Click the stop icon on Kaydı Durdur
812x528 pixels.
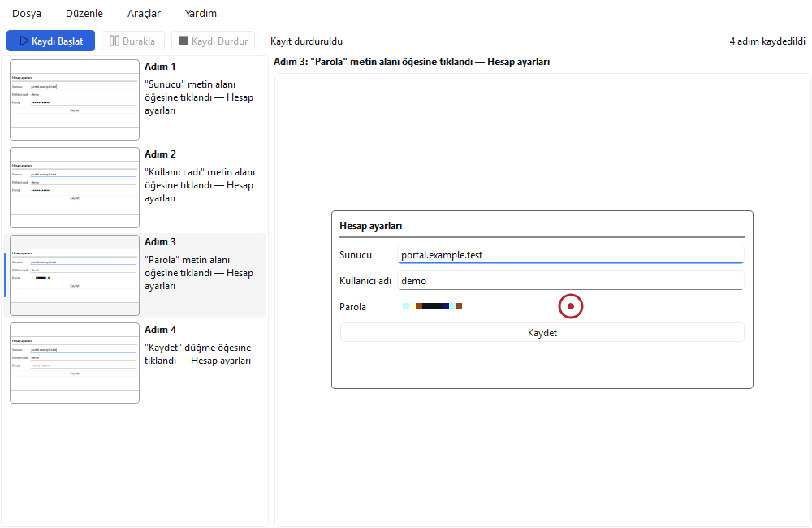pos(184,41)
